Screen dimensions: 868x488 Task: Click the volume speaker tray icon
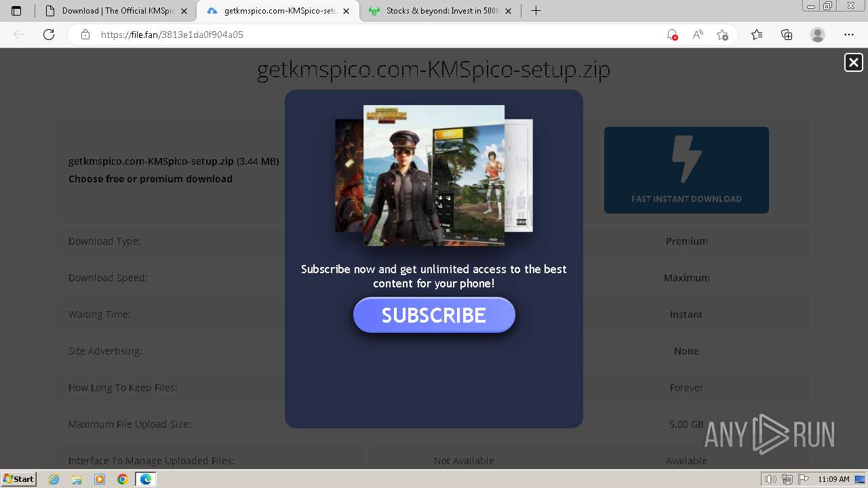[x=771, y=479]
